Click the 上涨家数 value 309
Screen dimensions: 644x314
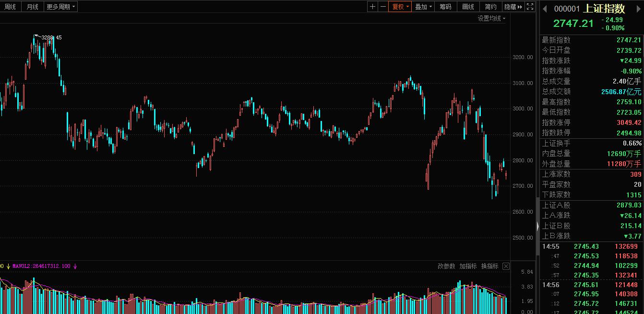(x=636, y=174)
